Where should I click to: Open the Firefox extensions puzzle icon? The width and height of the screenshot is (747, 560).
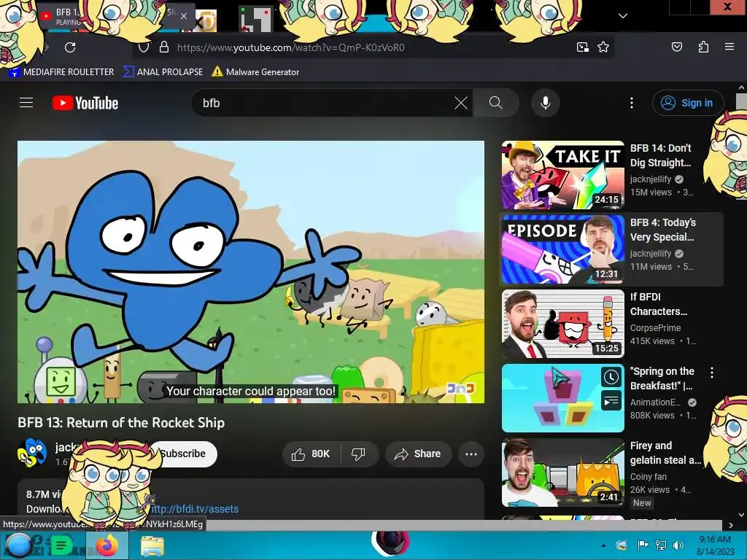click(x=703, y=47)
